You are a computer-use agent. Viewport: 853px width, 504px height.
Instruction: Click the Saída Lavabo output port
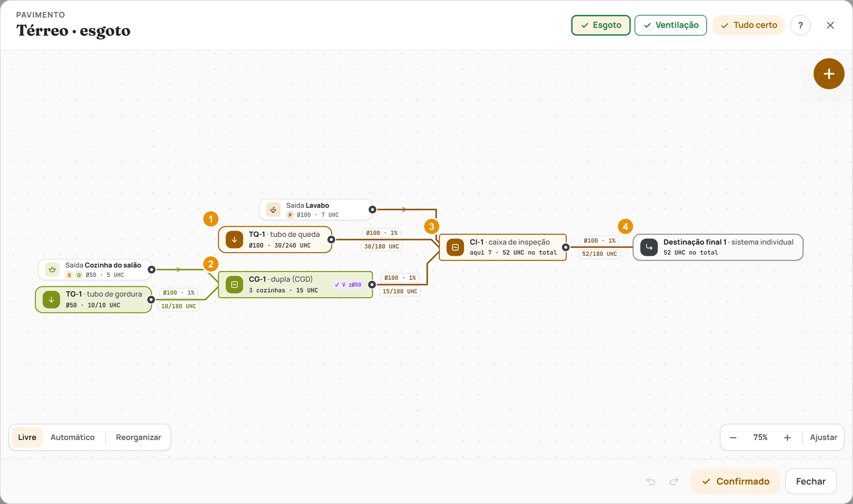pyautogui.click(x=372, y=209)
